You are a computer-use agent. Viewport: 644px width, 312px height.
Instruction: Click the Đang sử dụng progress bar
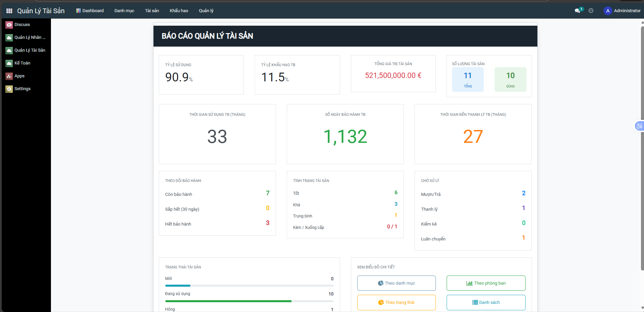(249, 301)
